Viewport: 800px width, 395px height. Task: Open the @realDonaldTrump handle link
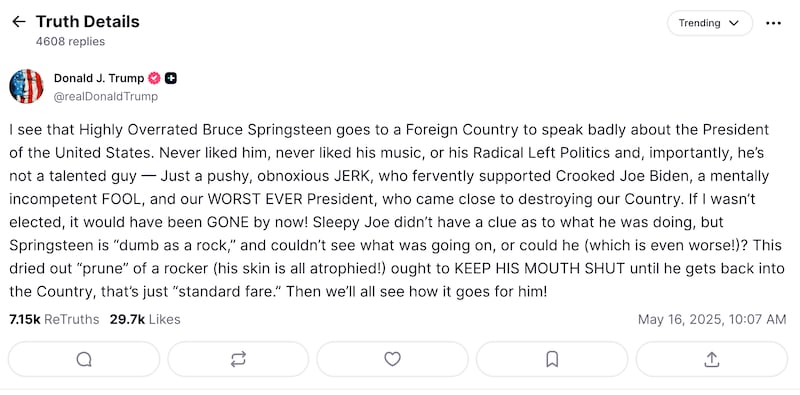(106, 96)
